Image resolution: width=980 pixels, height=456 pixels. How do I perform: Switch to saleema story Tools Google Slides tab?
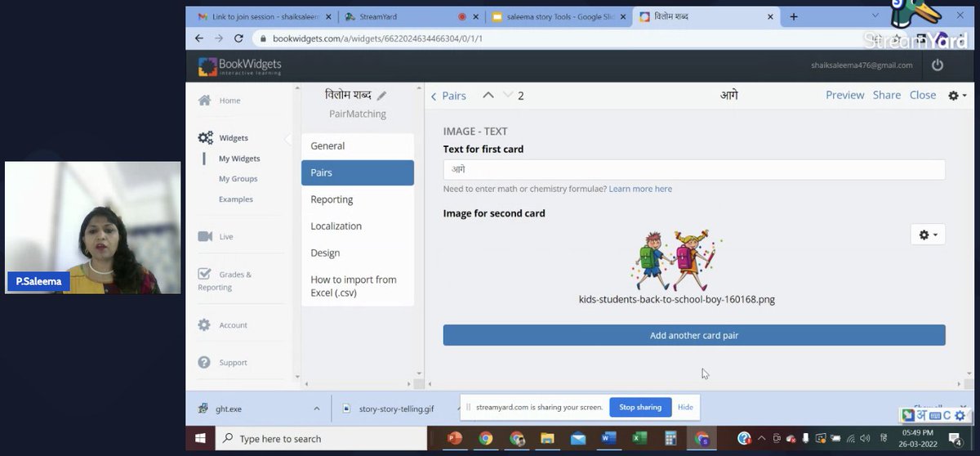(559, 16)
